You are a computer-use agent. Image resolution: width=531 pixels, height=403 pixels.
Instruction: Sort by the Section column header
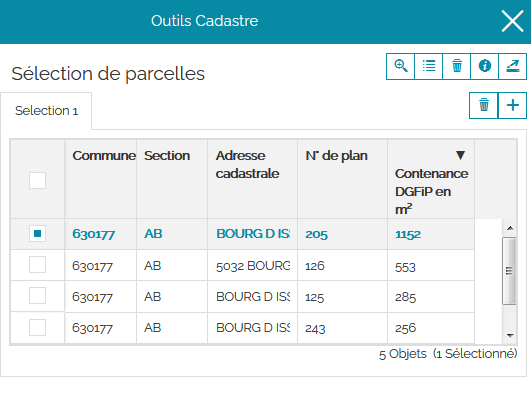click(167, 155)
